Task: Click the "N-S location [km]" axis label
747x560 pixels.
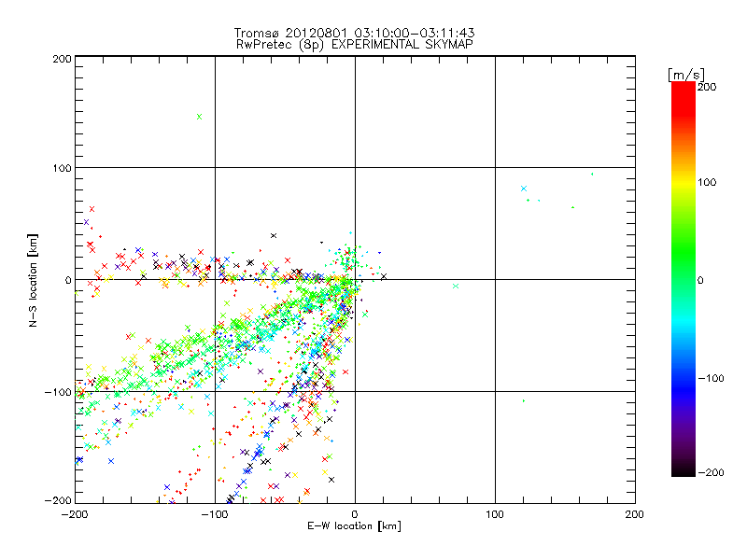Action: [x=33, y=280]
